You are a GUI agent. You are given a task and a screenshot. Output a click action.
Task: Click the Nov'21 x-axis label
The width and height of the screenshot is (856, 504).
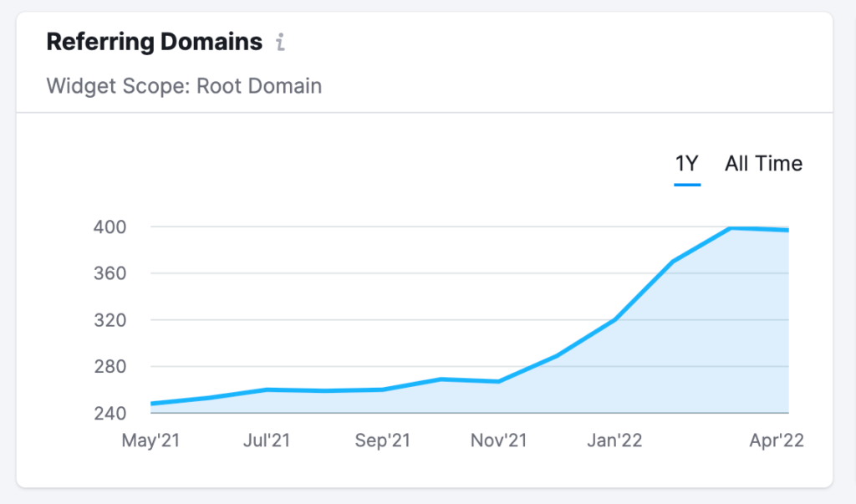[x=499, y=440]
